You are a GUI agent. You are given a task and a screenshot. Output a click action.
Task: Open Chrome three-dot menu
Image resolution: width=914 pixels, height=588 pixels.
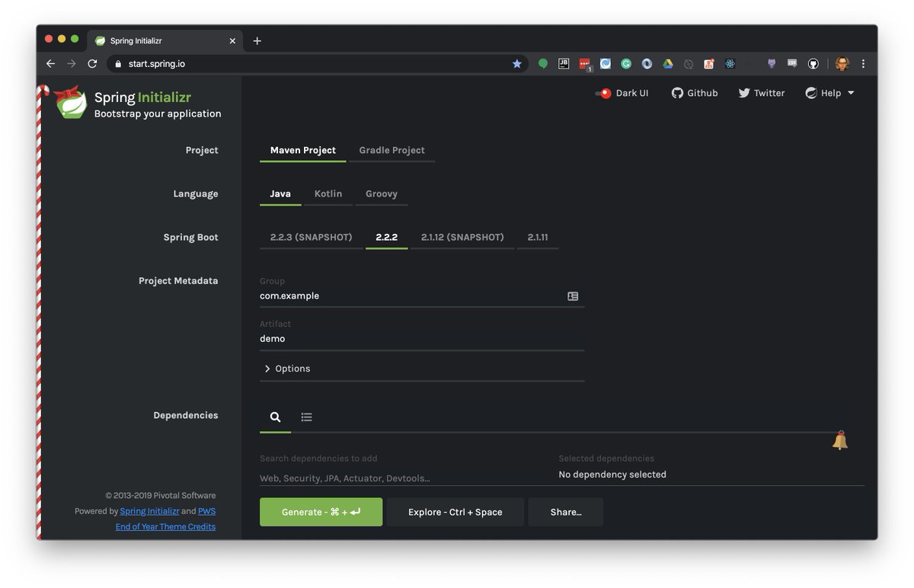tap(863, 64)
